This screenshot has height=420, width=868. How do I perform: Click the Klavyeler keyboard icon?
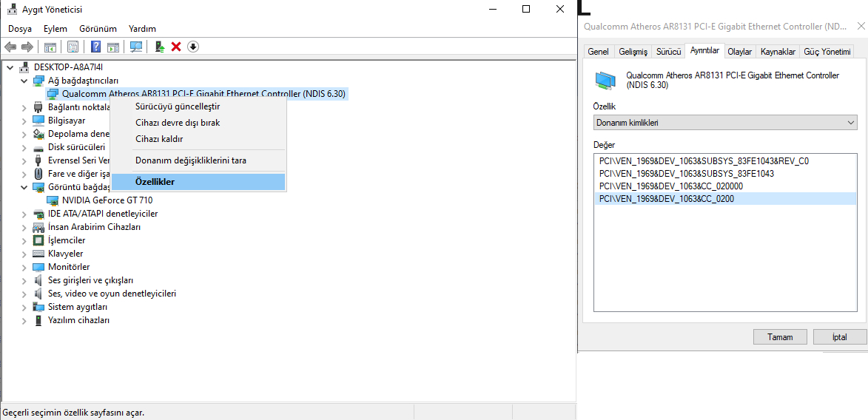pyautogui.click(x=38, y=254)
